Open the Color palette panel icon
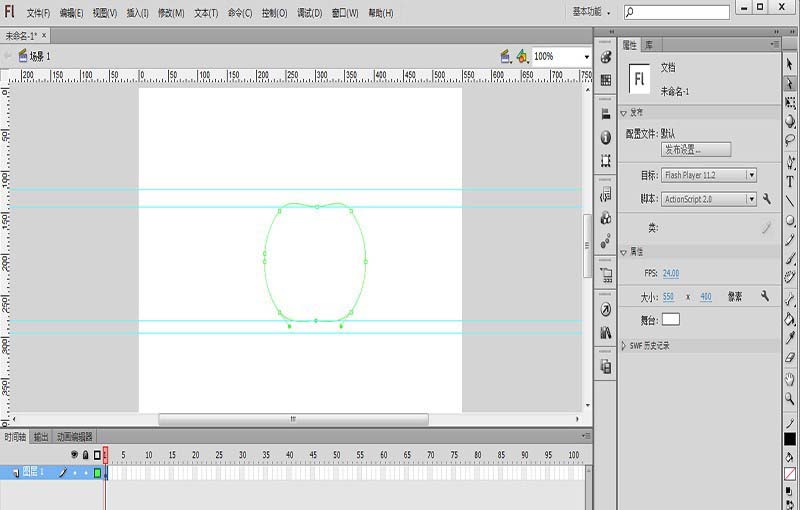 tap(606, 57)
